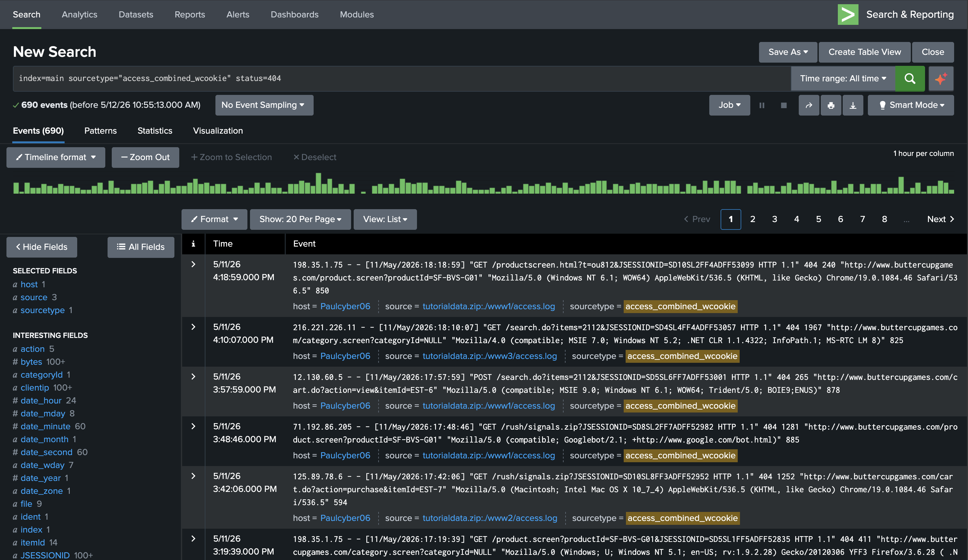Image resolution: width=968 pixels, height=560 pixels.
Task: Click the info column header icon
Action: (193, 244)
